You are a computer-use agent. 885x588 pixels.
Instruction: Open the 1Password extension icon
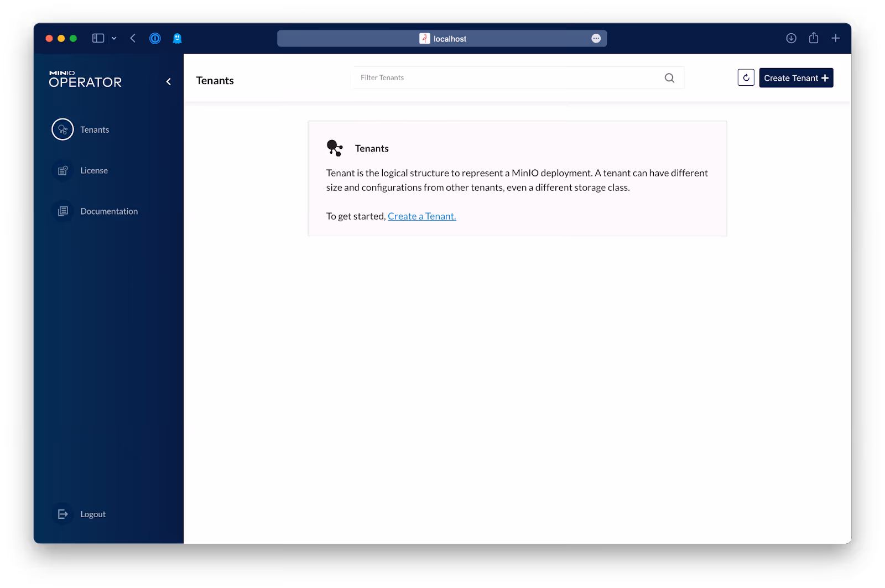click(x=155, y=38)
